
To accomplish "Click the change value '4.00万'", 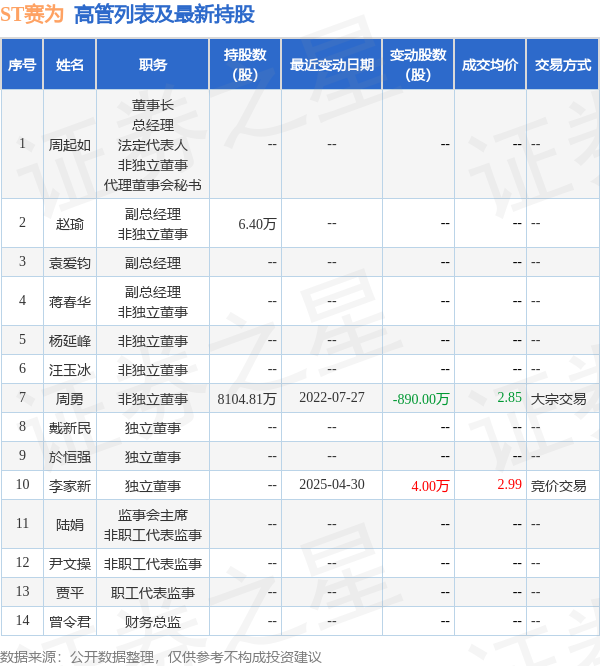I will 430,485.
